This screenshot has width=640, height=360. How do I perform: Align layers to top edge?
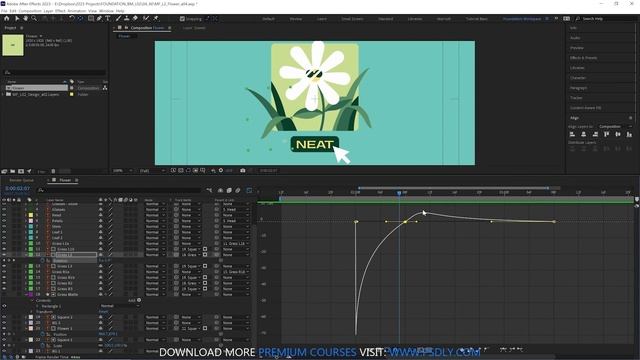click(x=607, y=134)
